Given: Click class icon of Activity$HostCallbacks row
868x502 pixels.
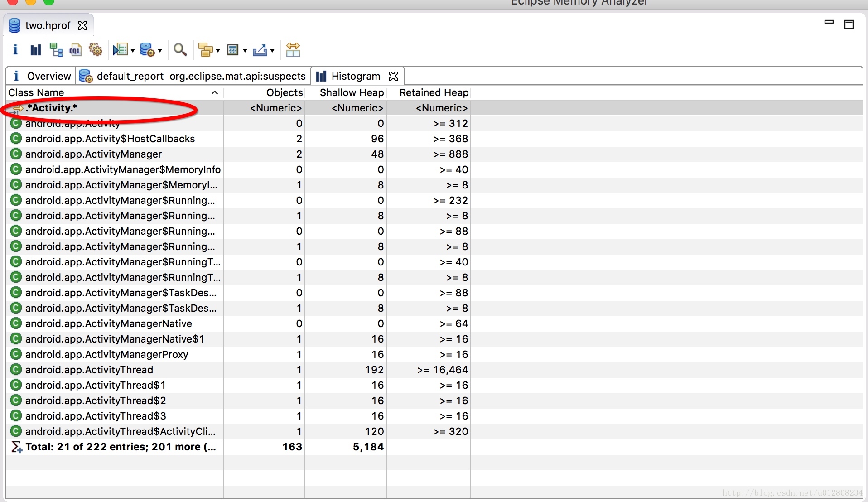Looking at the screenshot, I should pyautogui.click(x=16, y=139).
